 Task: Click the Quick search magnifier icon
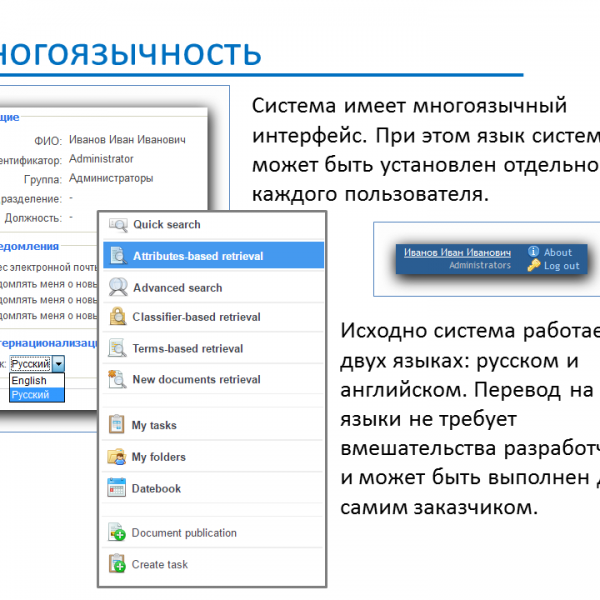(x=118, y=225)
